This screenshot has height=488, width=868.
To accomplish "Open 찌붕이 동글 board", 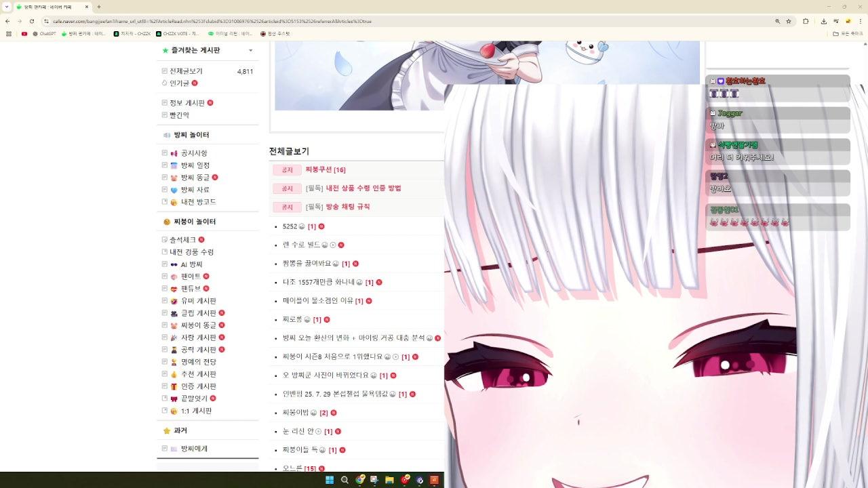I will click(199, 325).
